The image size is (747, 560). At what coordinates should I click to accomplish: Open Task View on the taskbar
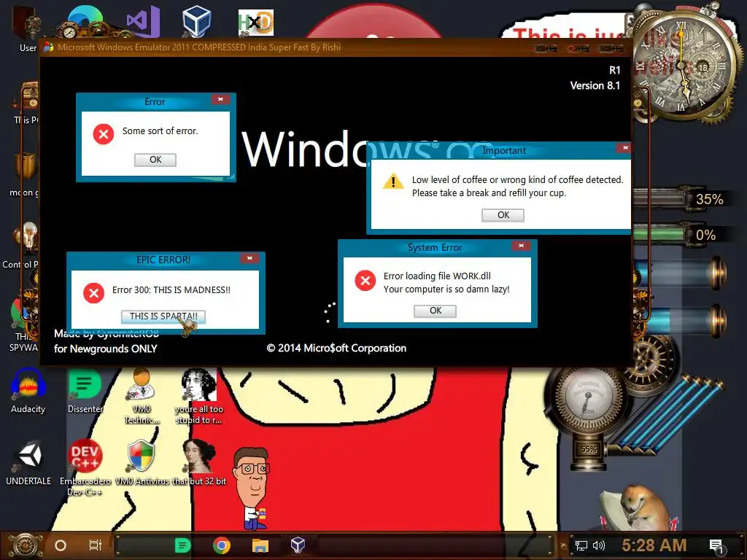pyautogui.click(x=96, y=545)
